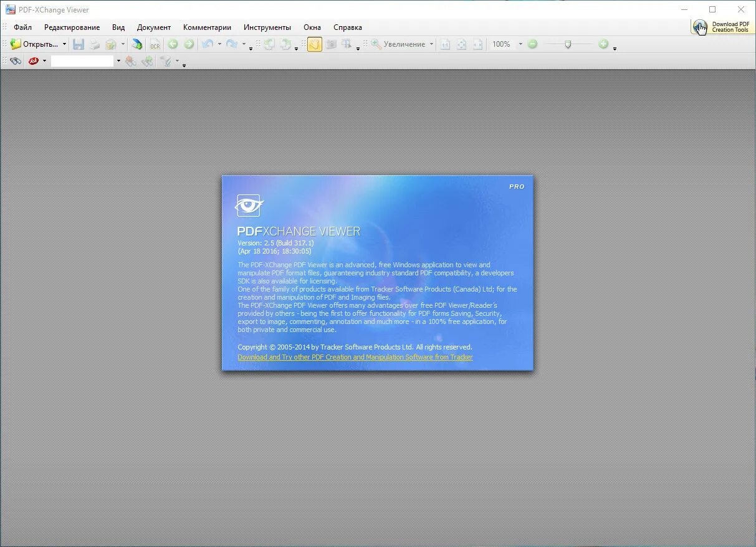
Task: Click the Undo arrow icon
Action: 208,44
